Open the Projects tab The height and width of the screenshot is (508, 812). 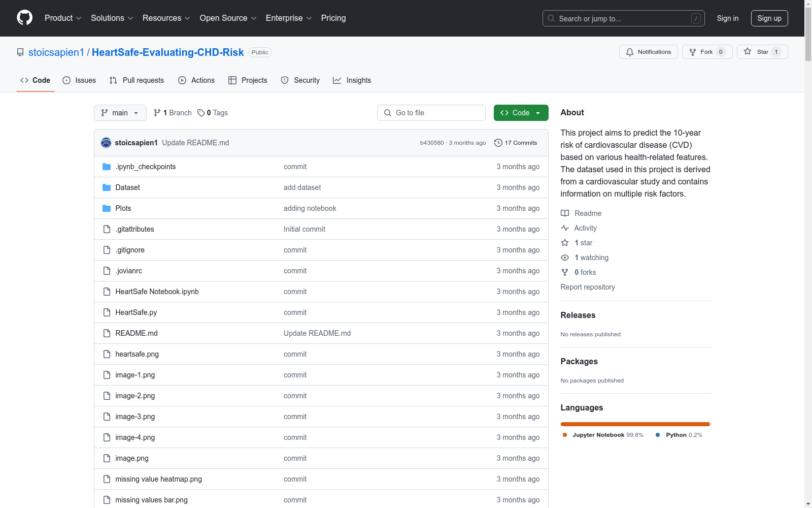[248, 80]
